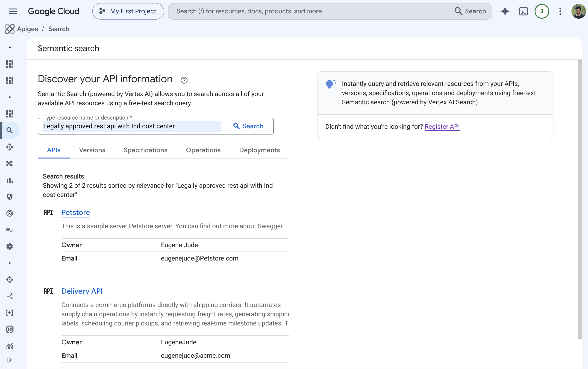Open Gemini AI assistant sparkle icon

505,11
